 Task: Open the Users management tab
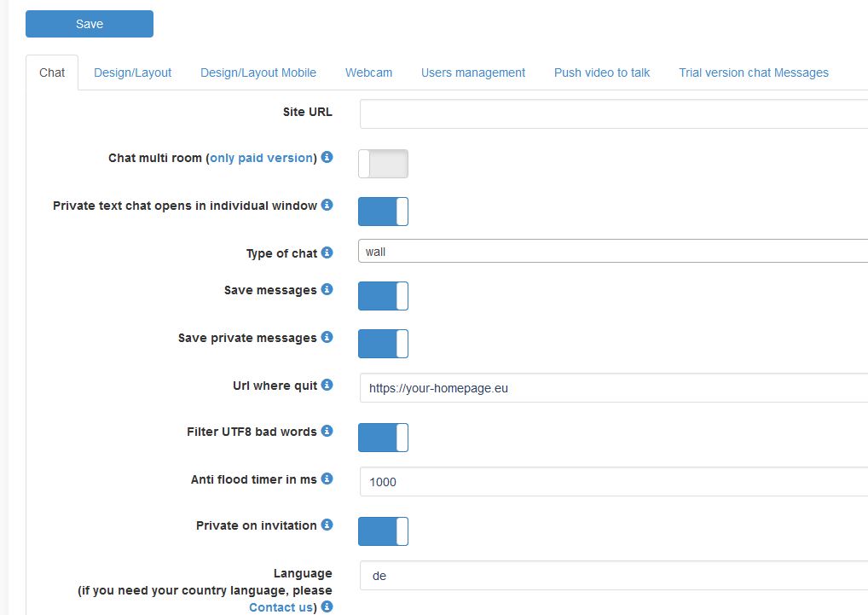click(473, 73)
